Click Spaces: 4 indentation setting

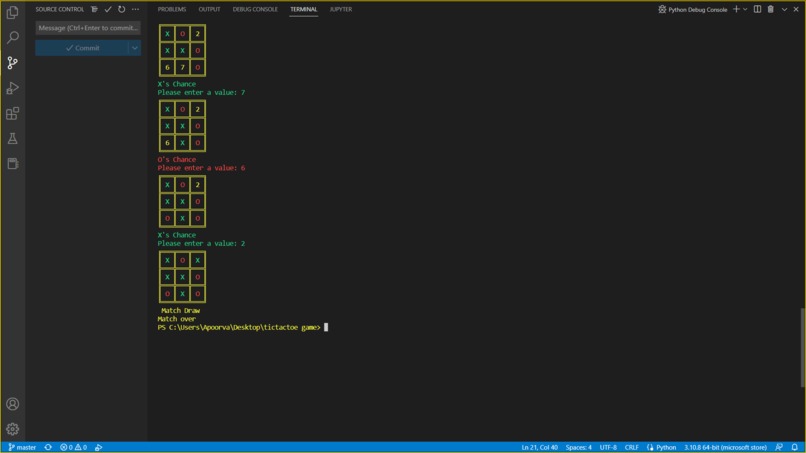[579, 447]
